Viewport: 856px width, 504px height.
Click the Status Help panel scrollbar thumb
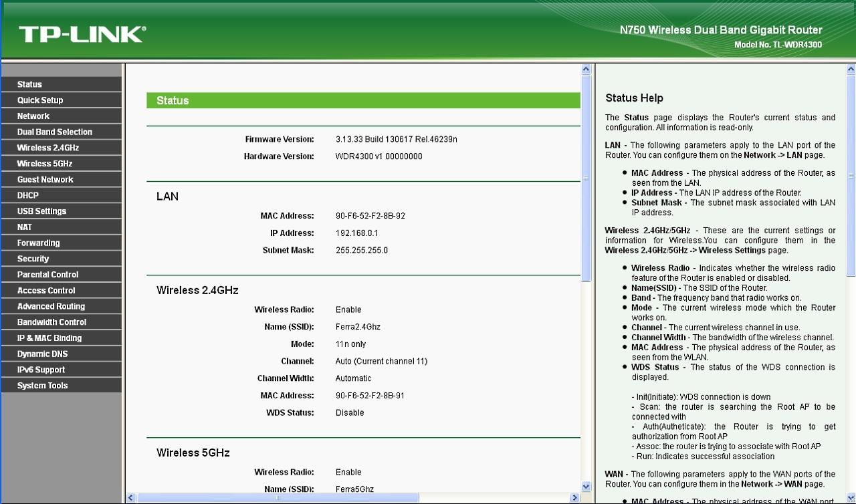coord(851,174)
